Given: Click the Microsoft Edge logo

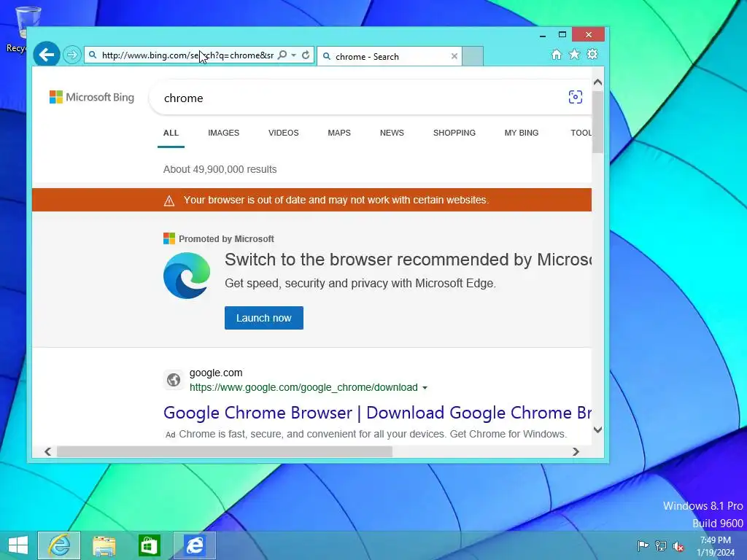Looking at the screenshot, I should pyautogui.click(x=187, y=276).
